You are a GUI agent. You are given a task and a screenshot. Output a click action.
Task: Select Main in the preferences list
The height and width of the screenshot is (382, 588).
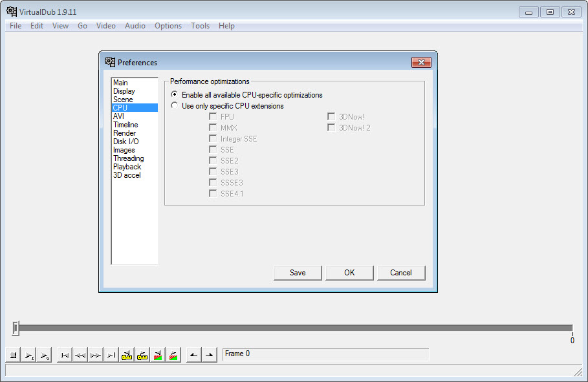(135, 83)
